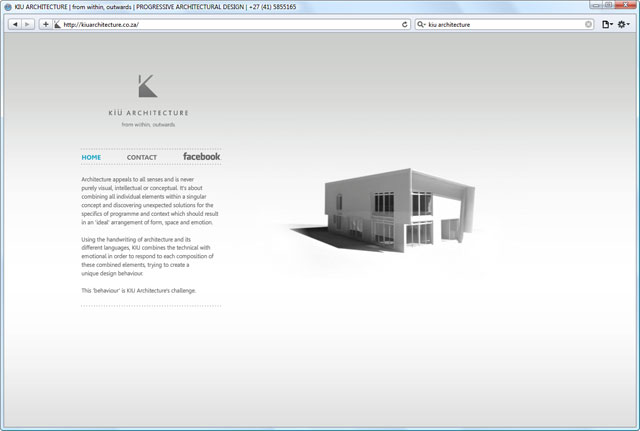Image resolution: width=640 pixels, height=431 pixels.
Task: Click the 'KIU ARCHITECTURE' title text
Action: [149, 113]
